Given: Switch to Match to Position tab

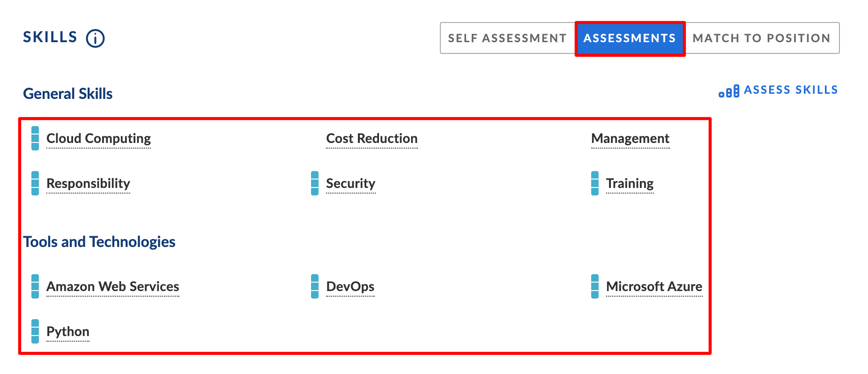Looking at the screenshot, I should click(x=762, y=38).
